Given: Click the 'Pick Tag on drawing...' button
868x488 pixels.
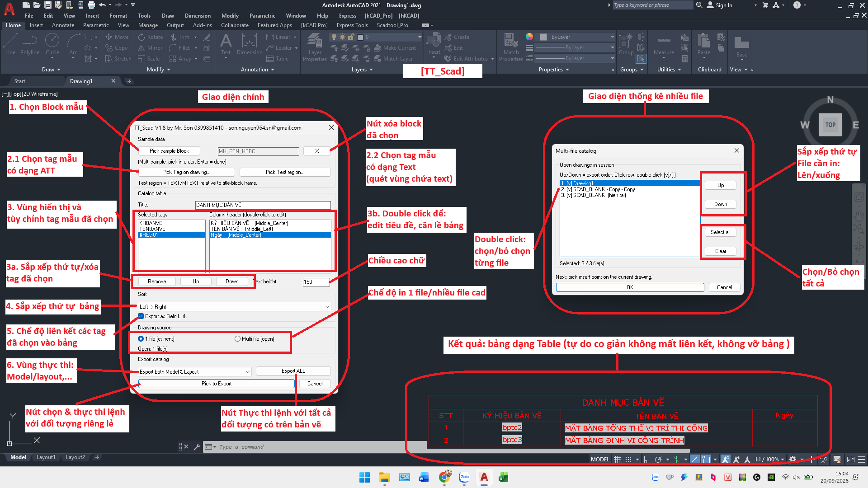Looking at the screenshot, I should coord(186,172).
